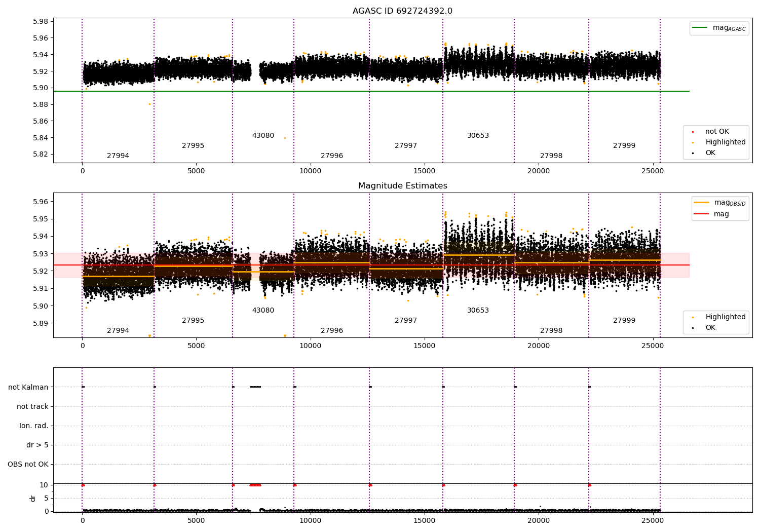Select OBSID label 27996 in the top panel

point(332,156)
